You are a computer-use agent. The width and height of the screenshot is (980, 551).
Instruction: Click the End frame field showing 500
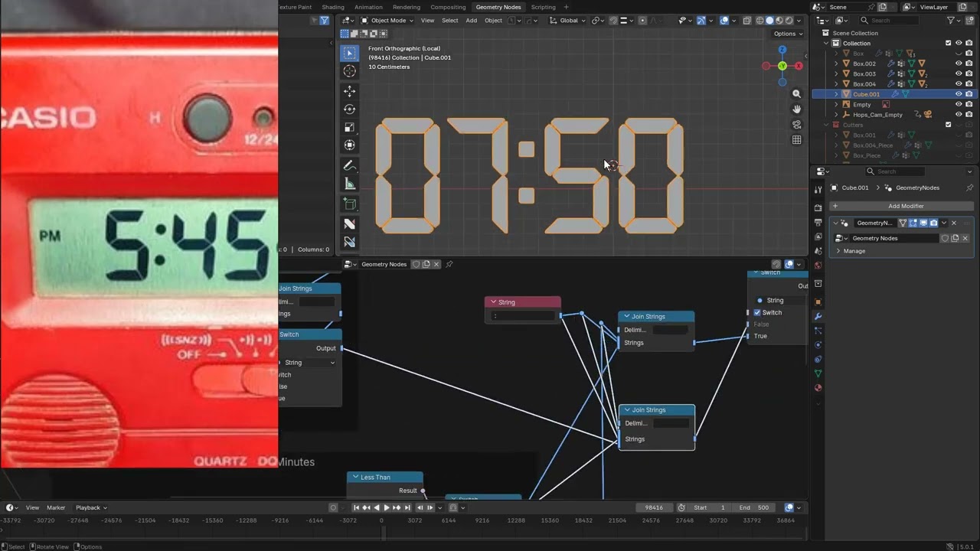[x=753, y=507]
